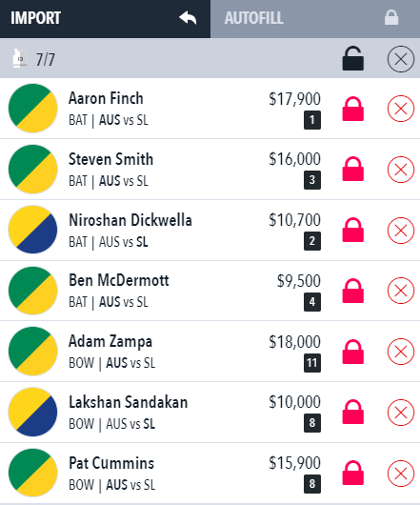
Task: Unlock Lakshan Sandakan with pink padlock
Action: point(353,412)
